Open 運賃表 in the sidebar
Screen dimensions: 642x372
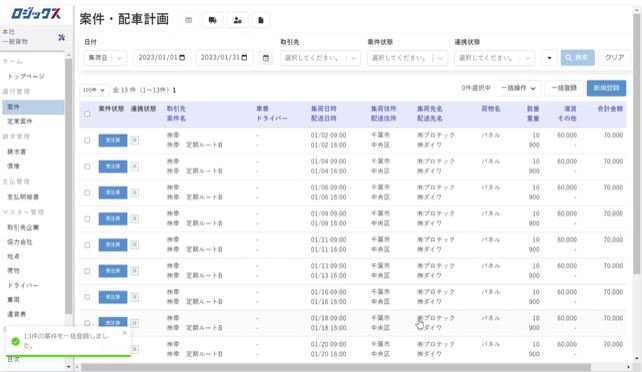16,314
